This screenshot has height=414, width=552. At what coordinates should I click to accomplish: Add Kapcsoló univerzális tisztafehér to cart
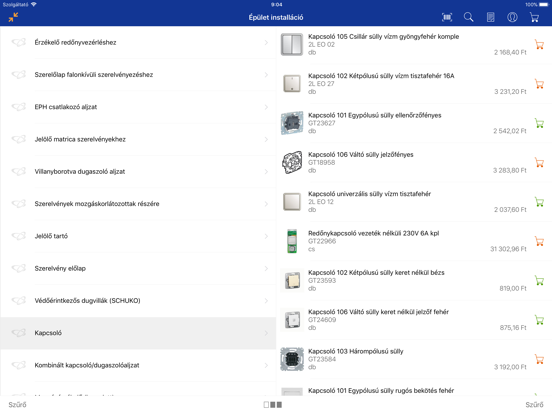coord(539,202)
